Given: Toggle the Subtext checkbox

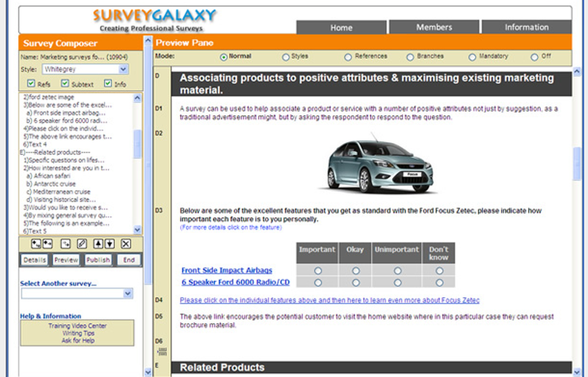Looking at the screenshot, I should (x=65, y=83).
